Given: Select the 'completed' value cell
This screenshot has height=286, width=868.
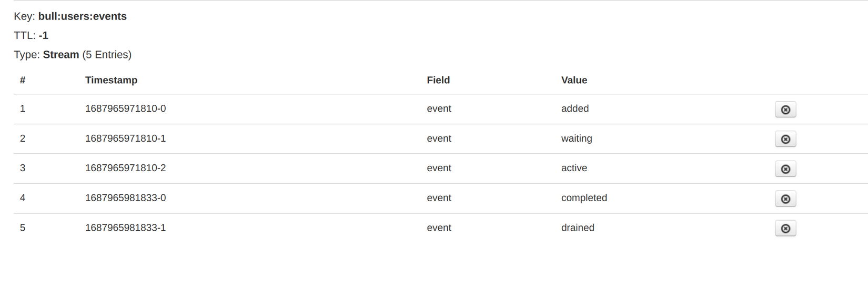Looking at the screenshot, I should pos(584,198).
